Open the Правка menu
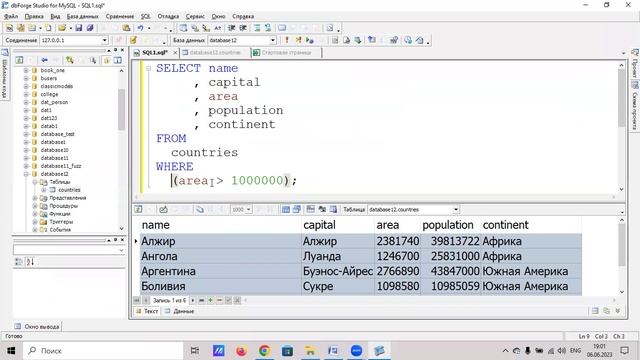 (34, 16)
